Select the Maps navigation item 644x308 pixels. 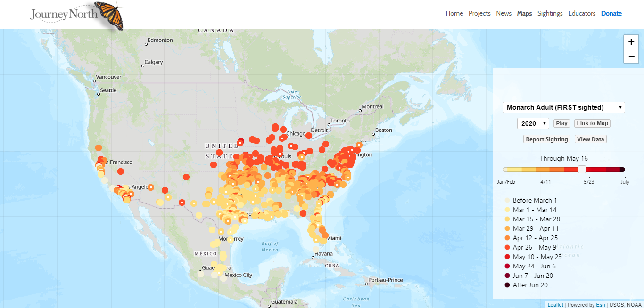(x=524, y=13)
